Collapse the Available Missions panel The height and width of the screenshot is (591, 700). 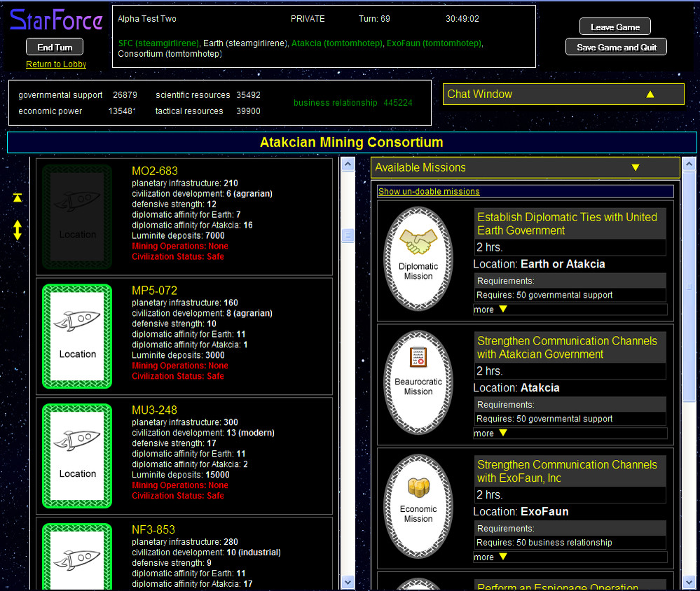click(x=635, y=167)
